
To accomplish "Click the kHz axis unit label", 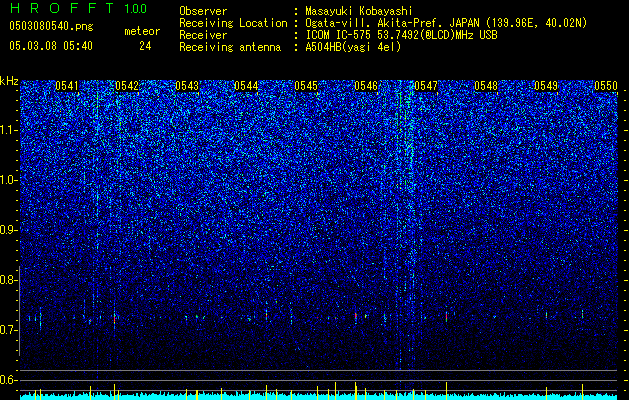I will (9, 81).
